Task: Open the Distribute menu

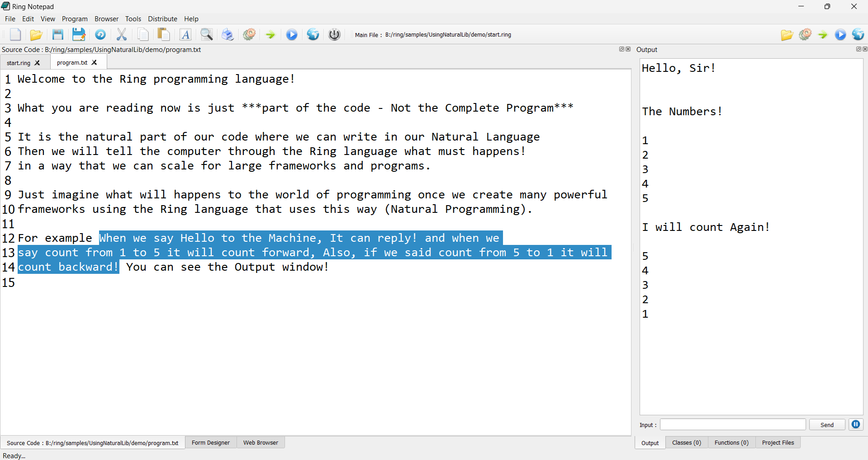Action: (162, 19)
